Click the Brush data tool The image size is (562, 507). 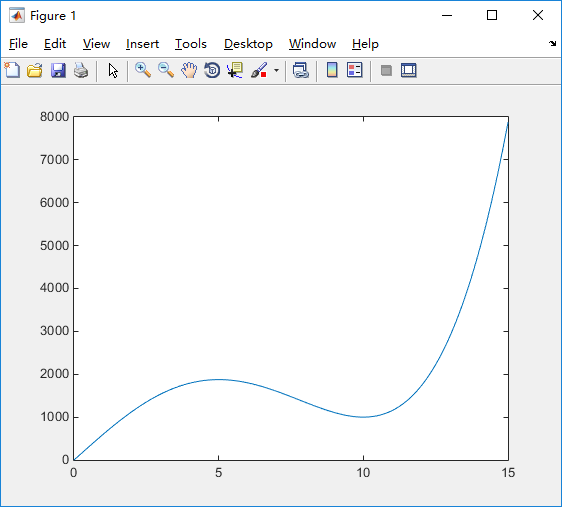259,70
